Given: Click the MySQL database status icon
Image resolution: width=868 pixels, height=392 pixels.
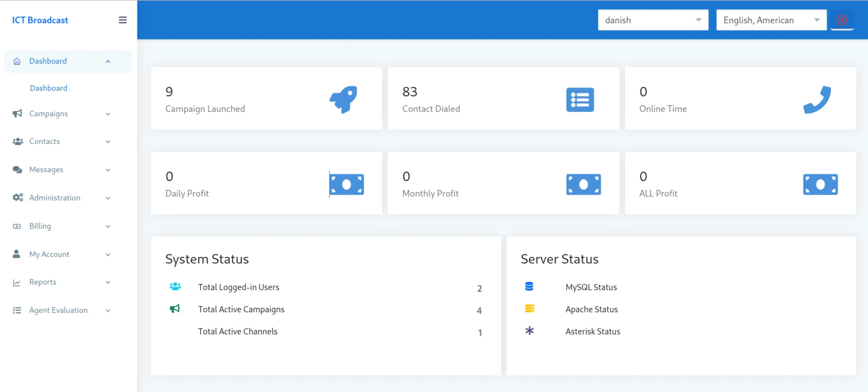Looking at the screenshot, I should (529, 287).
